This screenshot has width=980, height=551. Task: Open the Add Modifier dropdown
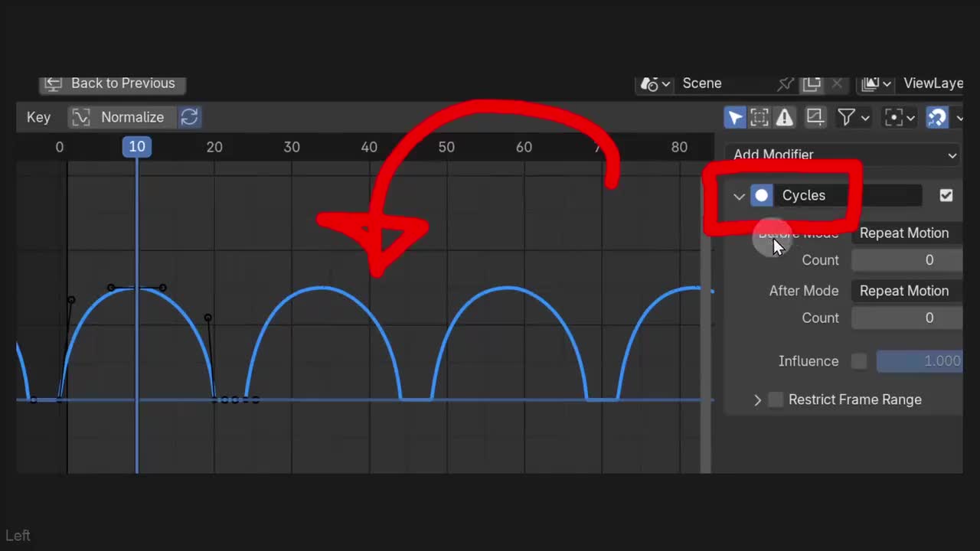[x=844, y=155]
